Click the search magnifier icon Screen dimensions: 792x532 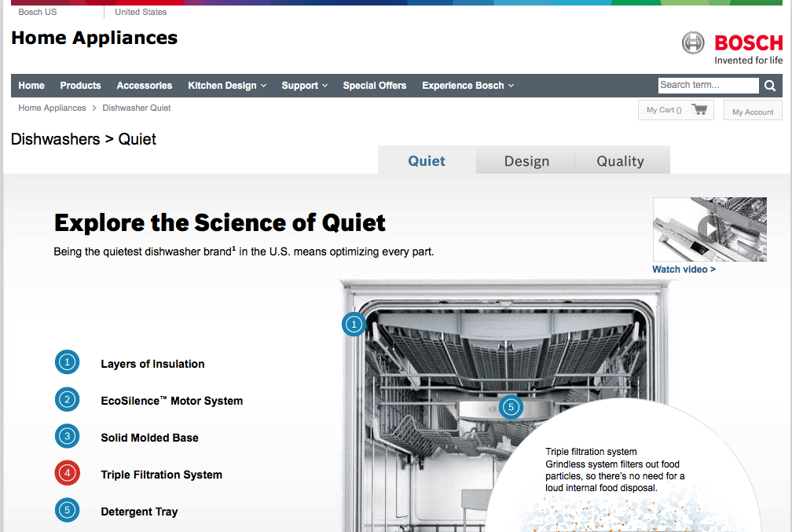(x=769, y=85)
